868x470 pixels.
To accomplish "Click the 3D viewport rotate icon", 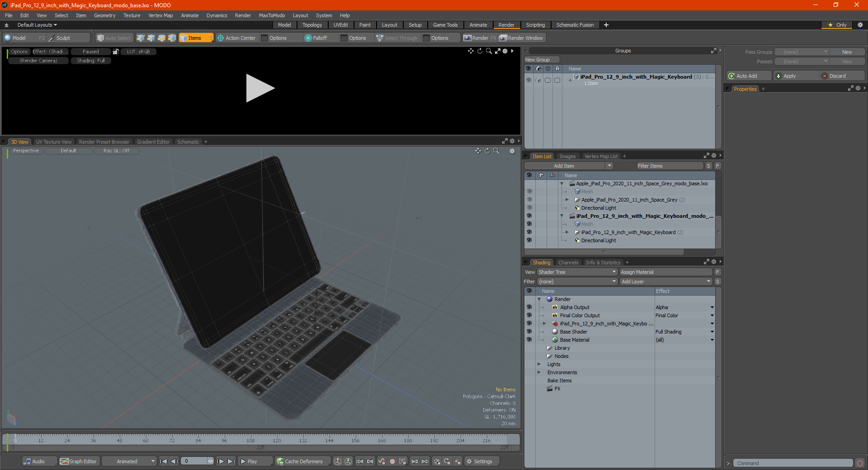I will pos(487,151).
